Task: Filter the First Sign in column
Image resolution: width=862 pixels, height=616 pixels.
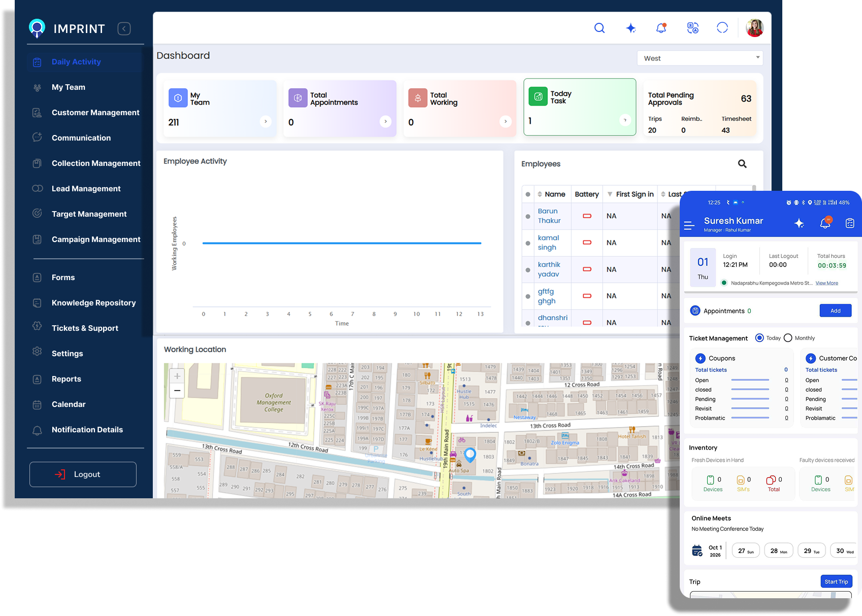Action: [x=610, y=194]
